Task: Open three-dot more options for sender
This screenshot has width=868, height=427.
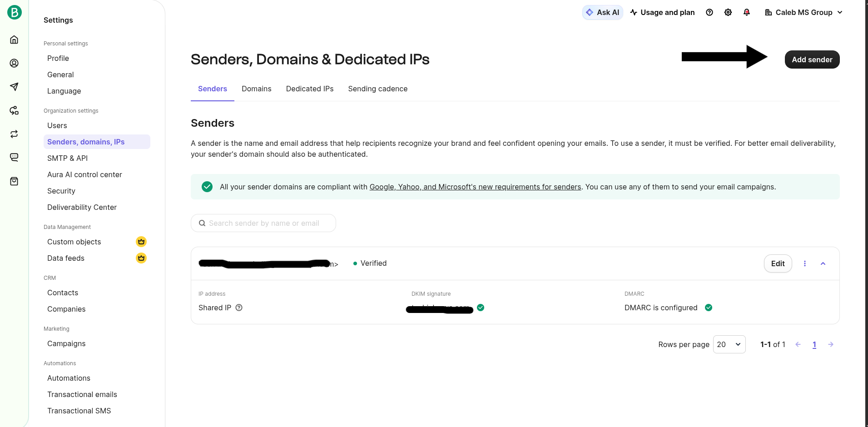Action: click(x=805, y=263)
